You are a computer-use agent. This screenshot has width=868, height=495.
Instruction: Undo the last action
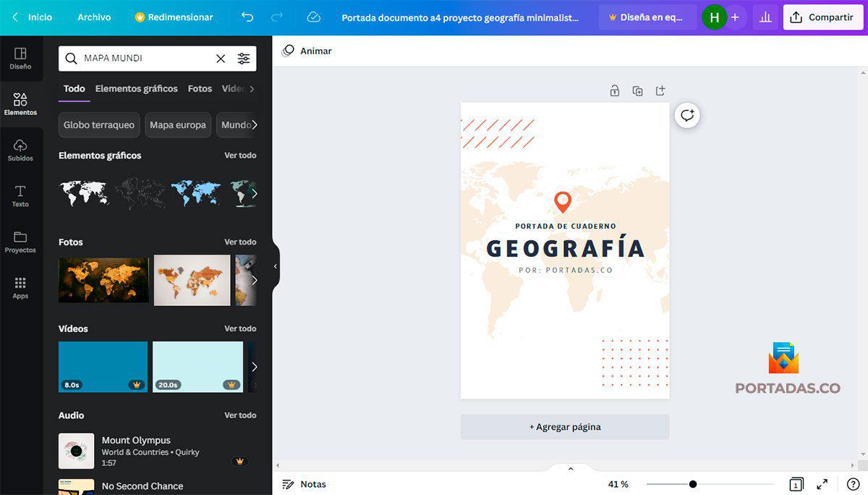[x=246, y=15]
